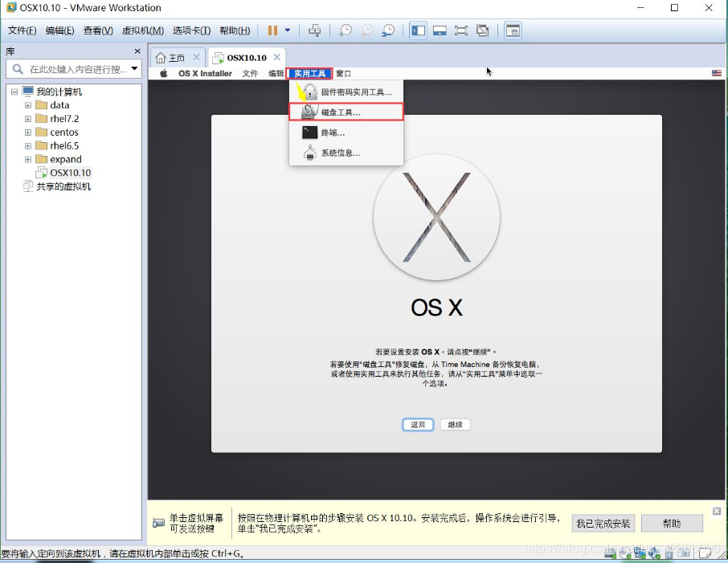Open the snapshot manager with wrench icon
The height and width of the screenshot is (563, 728).
[387, 31]
